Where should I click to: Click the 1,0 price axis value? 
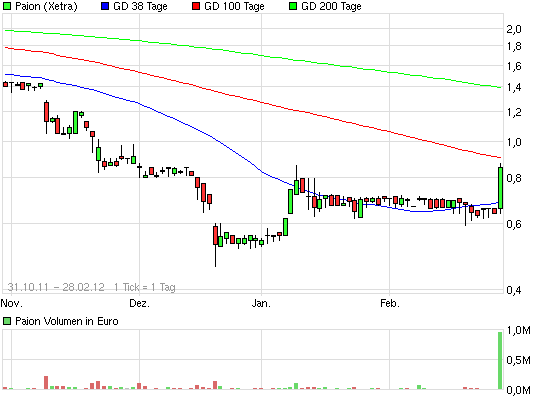pos(514,142)
